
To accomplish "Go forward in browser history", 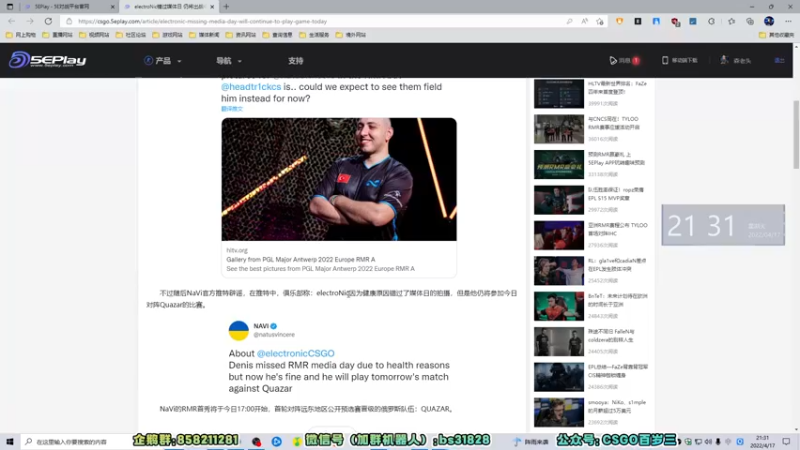I will [30, 21].
